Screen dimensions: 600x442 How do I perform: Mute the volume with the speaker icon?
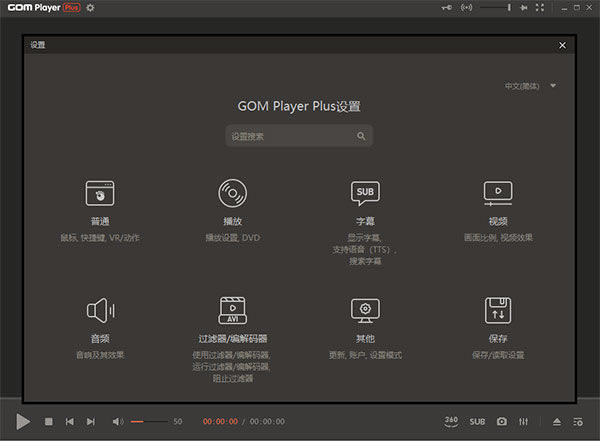click(117, 422)
